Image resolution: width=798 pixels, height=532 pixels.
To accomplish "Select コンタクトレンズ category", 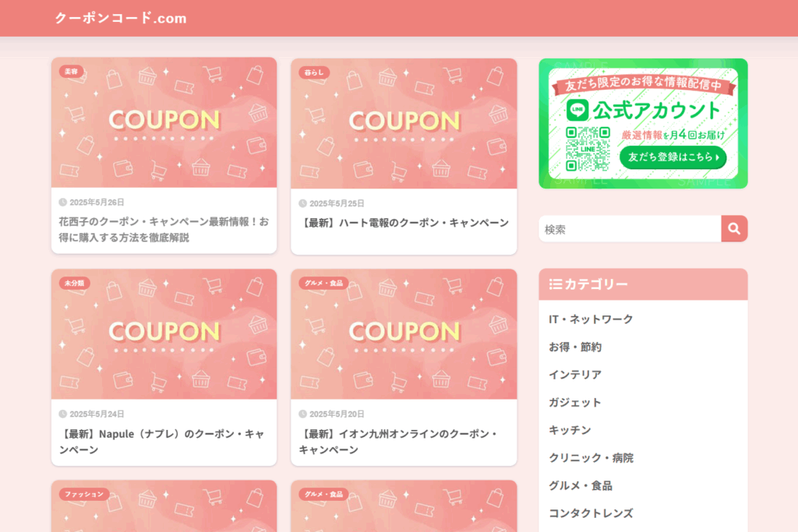I will (x=591, y=513).
